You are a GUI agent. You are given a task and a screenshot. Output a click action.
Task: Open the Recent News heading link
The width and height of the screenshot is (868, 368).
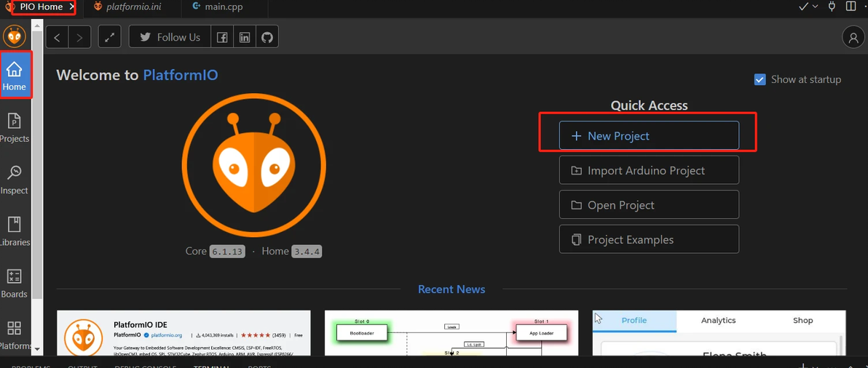[x=451, y=289]
